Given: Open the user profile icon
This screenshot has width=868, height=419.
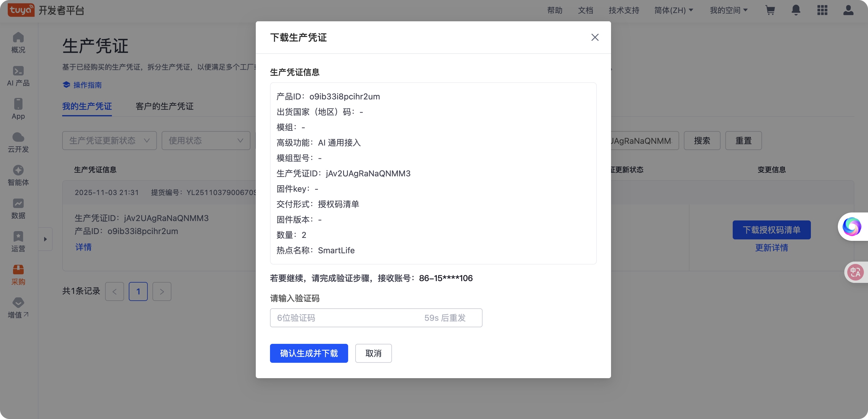Looking at the screenshot, I should point(848,10).
